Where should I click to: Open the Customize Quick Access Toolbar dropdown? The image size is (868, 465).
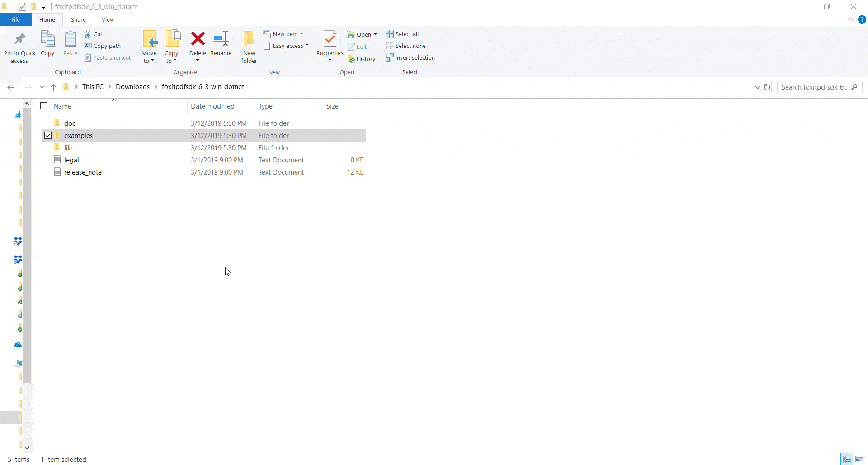(x=43, y=7)
